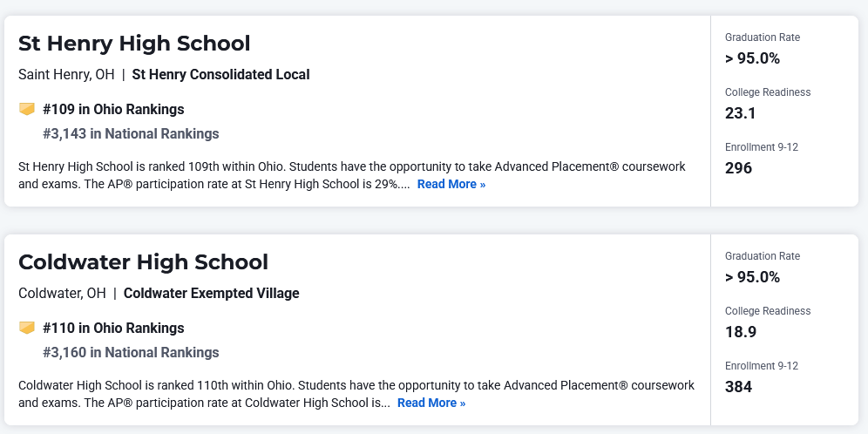Click the enrollment value 384
Screen dimensions: 868x434
tap(738, 387)
